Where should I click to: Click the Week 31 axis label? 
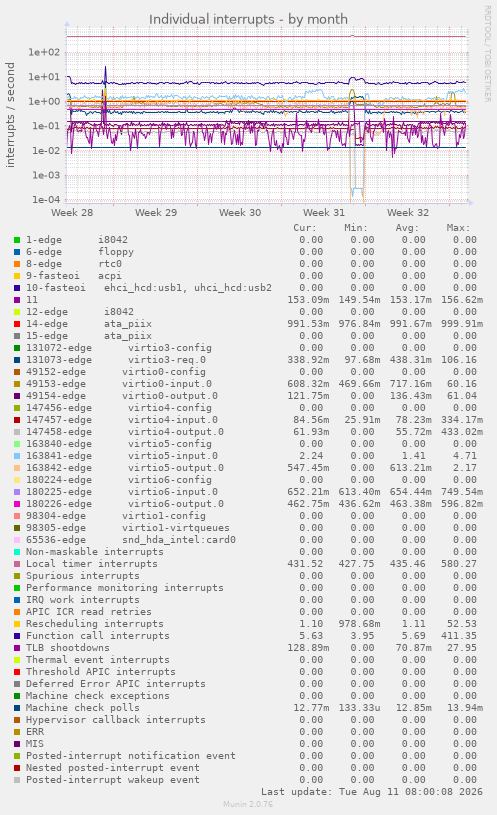click(x=324, y=213)
